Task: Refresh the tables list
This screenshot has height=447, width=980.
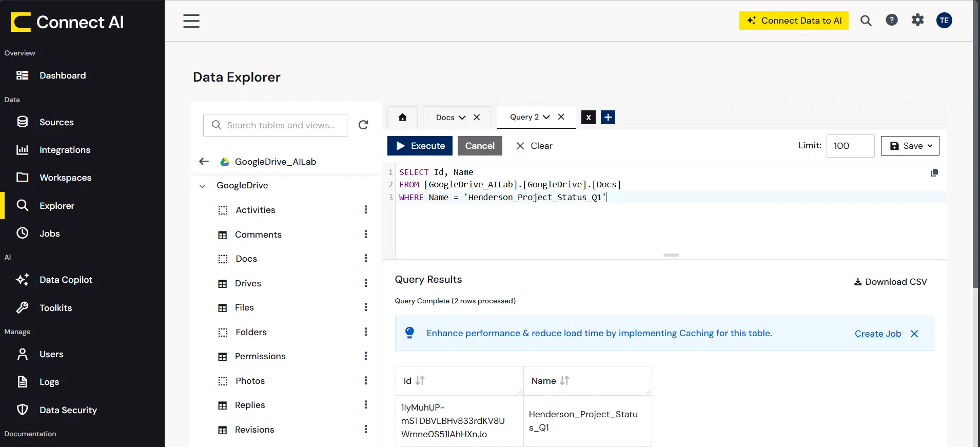Action: 363,125
